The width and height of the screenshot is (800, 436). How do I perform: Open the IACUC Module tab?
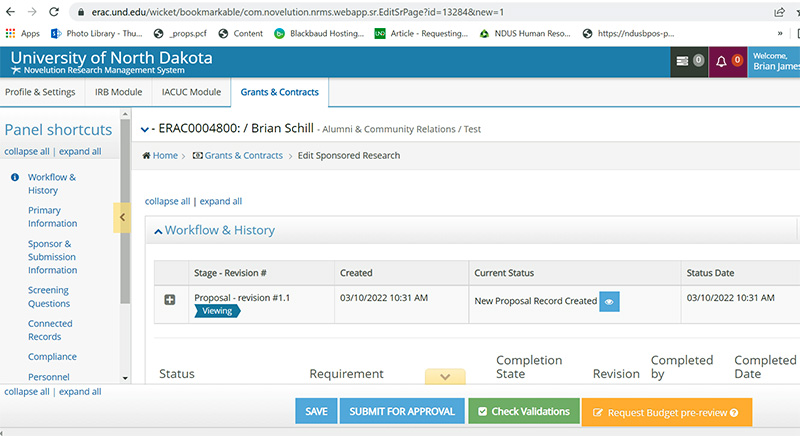click(x=191, y=92)
